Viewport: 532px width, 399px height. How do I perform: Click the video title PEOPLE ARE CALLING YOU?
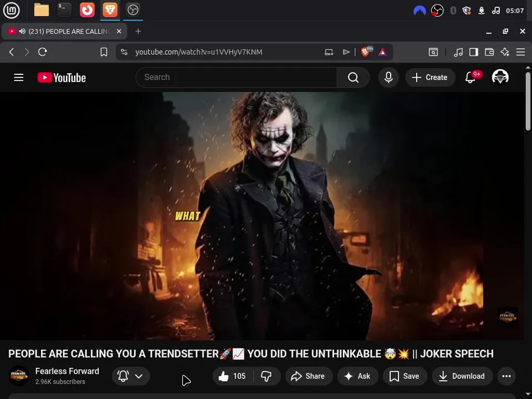click(250, 354)
